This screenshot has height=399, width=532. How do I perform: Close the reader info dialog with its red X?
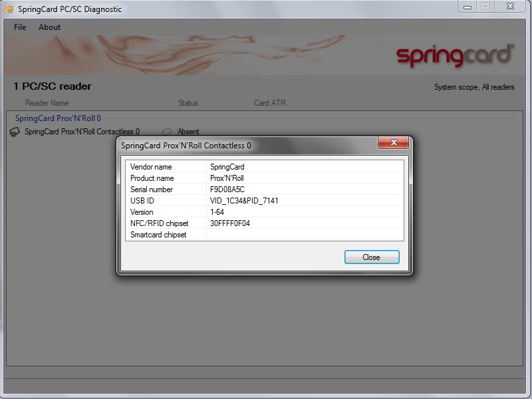393,142
